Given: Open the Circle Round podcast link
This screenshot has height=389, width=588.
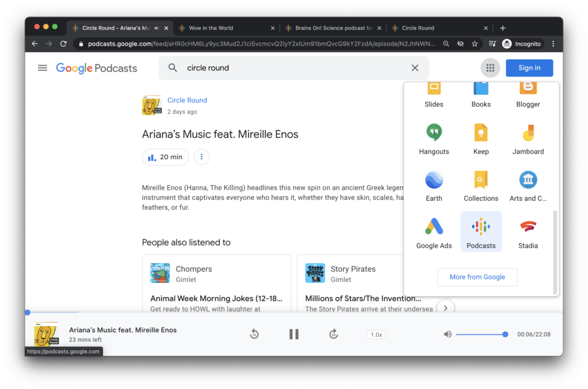Looking at the screenshot, I should coord(187,99).
